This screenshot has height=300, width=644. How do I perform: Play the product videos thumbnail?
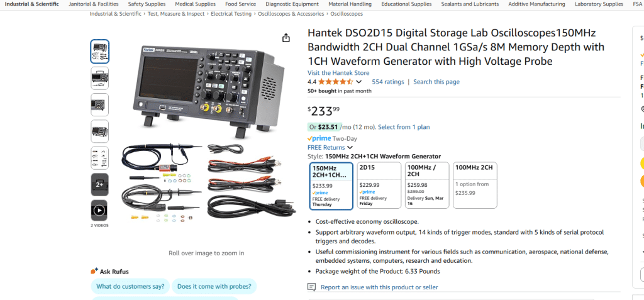tap(99, 210)
